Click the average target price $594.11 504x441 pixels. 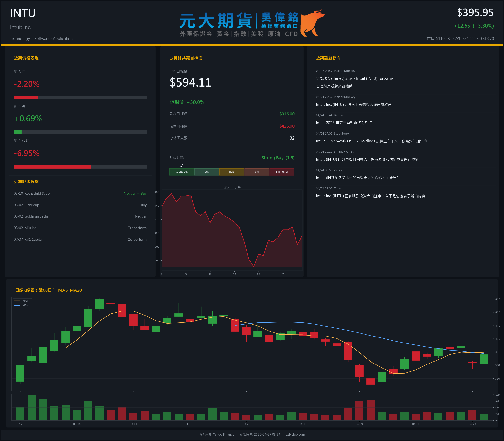pos(191,82)
